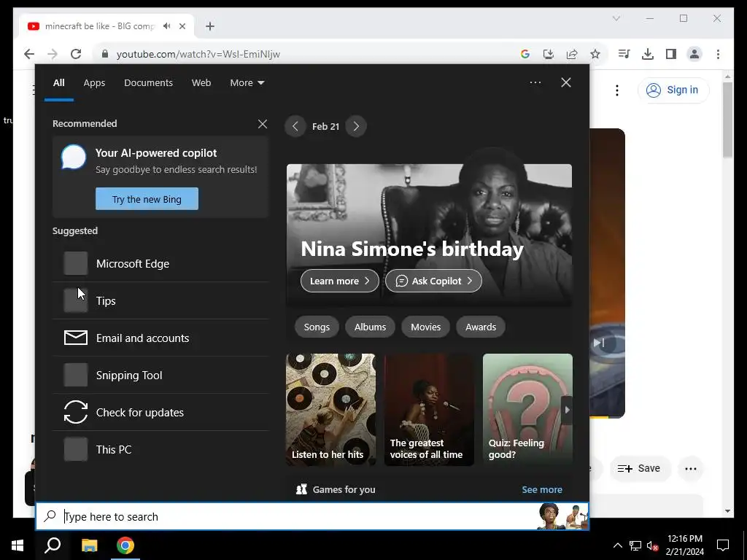This screenshot has width=747, height=560.
Task: Click See more games link
Action: point(542,489)
